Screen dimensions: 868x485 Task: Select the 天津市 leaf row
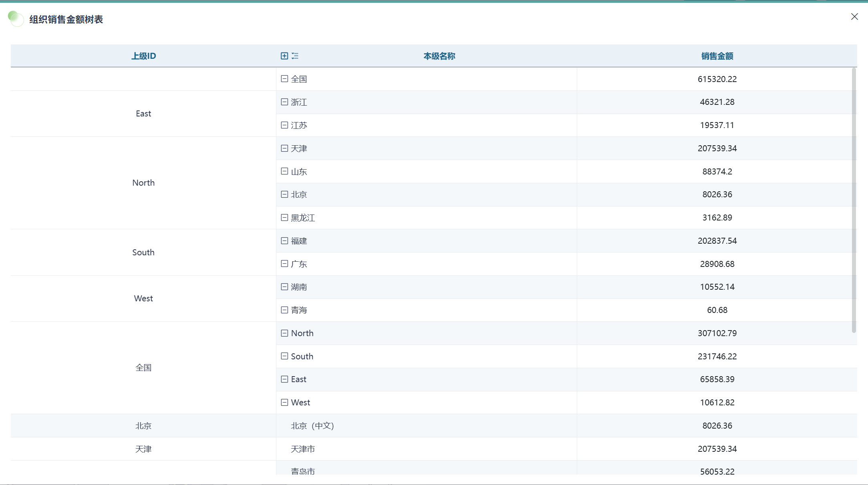point(303,449)
